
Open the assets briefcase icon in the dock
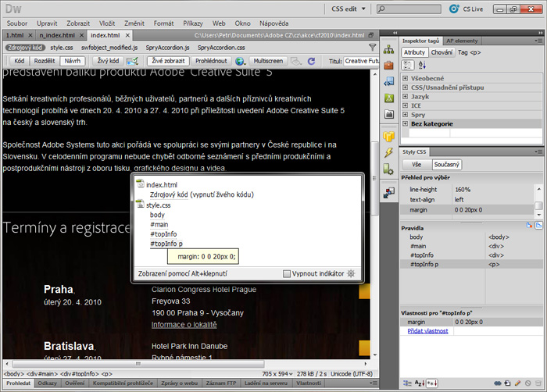click(x=388, y=66)
